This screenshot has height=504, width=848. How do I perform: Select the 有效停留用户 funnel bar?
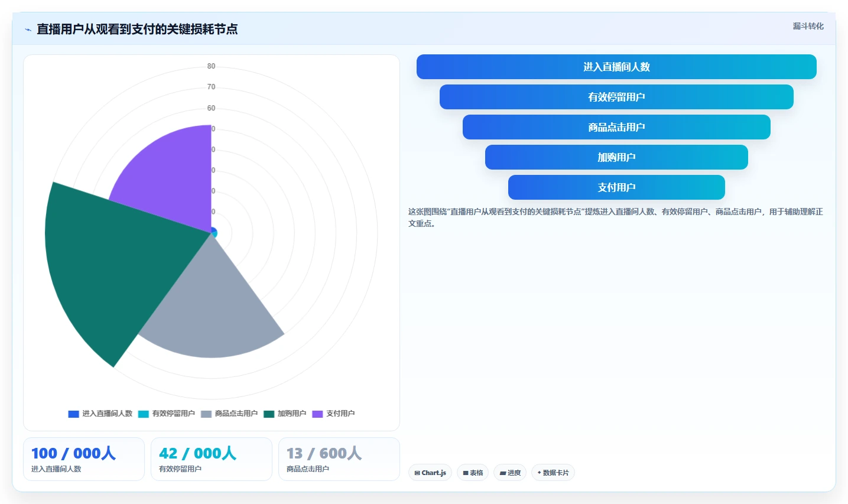coord(616,97)
